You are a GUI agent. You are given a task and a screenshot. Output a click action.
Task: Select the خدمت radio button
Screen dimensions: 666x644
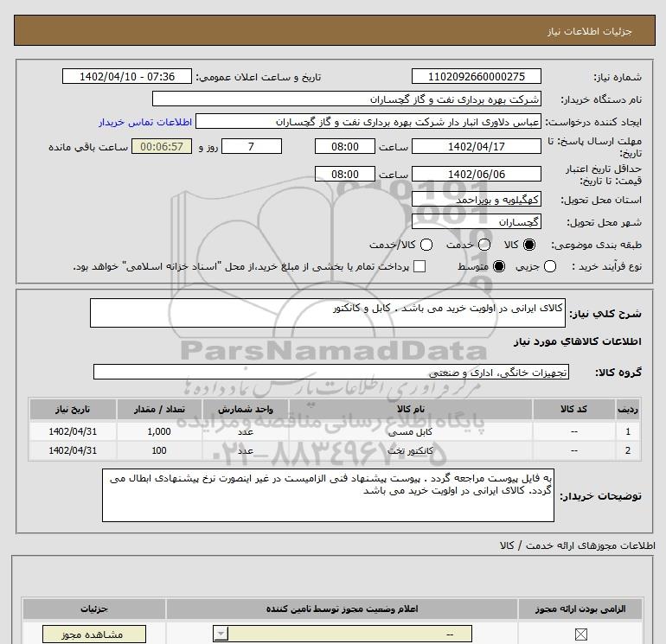(x=484, y=245)
